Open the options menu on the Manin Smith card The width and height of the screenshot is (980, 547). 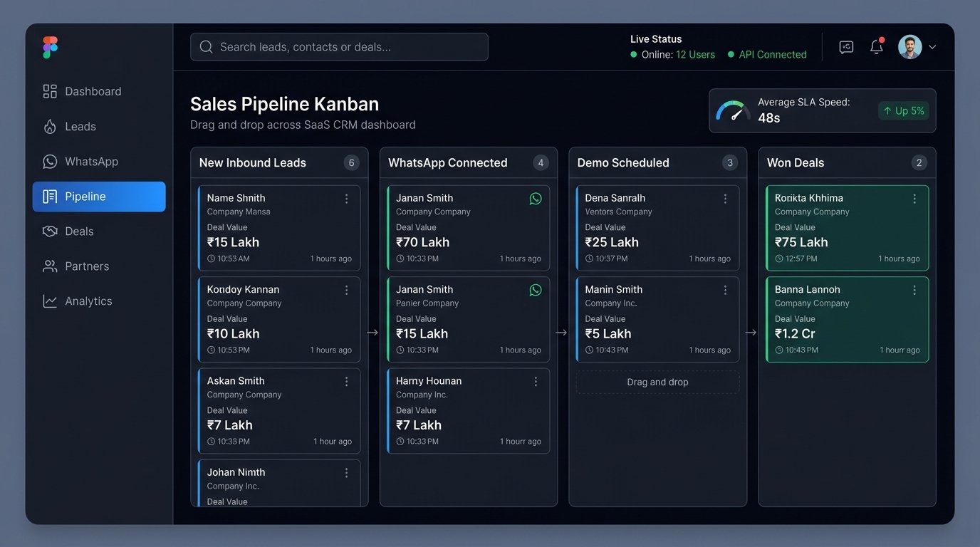tap(725, 290)
